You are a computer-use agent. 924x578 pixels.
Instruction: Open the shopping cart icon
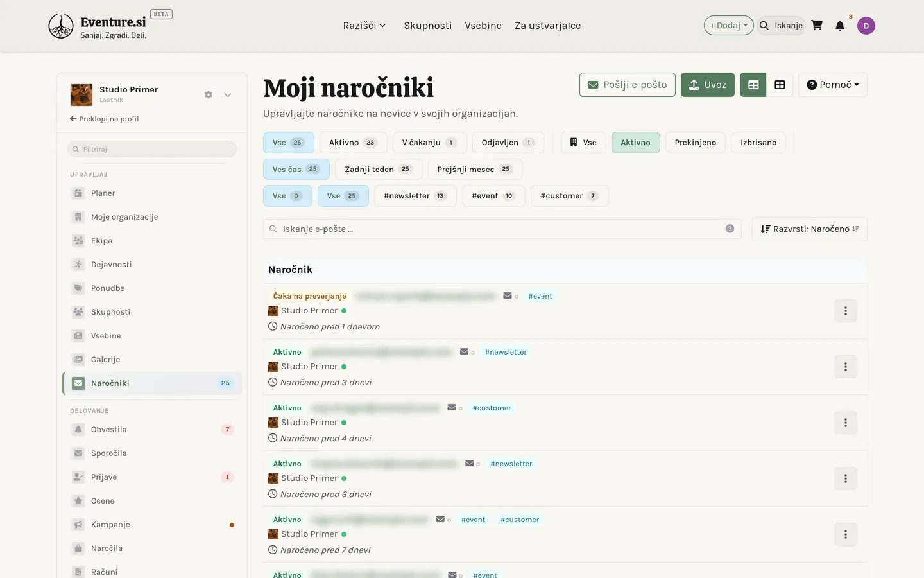pos(817,26)
